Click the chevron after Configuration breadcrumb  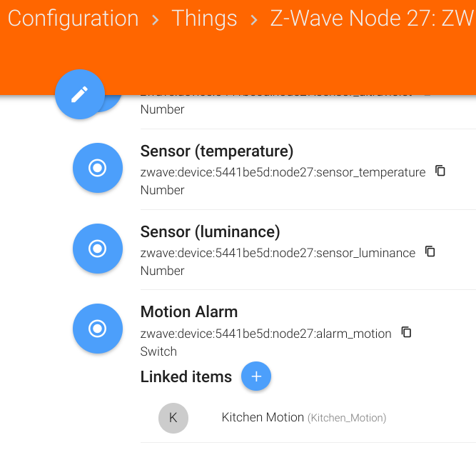point(156,20)
